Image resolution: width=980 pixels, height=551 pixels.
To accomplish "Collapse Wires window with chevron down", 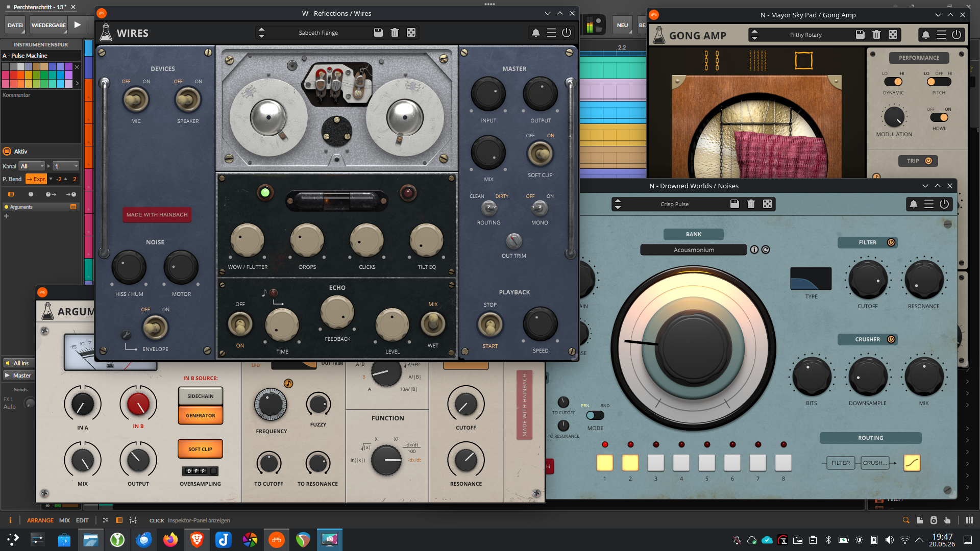I will pyautogui.click(x=548, y=13).
